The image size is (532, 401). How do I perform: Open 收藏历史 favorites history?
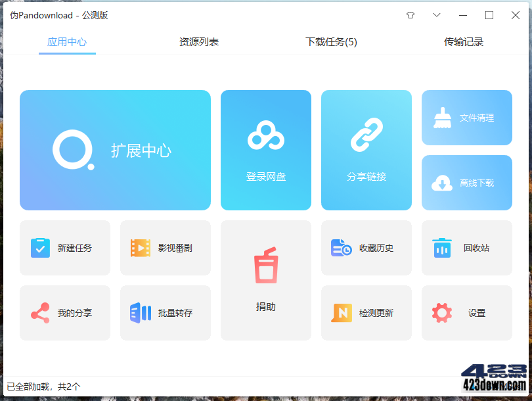(x=366, y=248)
